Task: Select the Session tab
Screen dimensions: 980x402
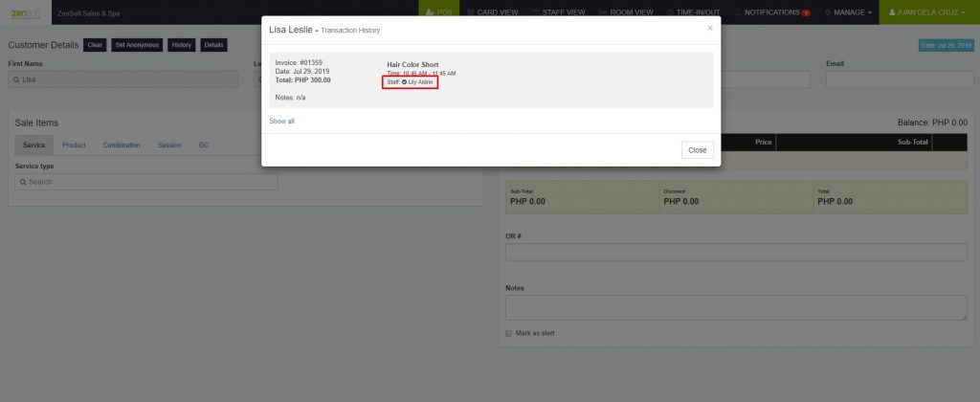Action: click(x=169, y=145)
